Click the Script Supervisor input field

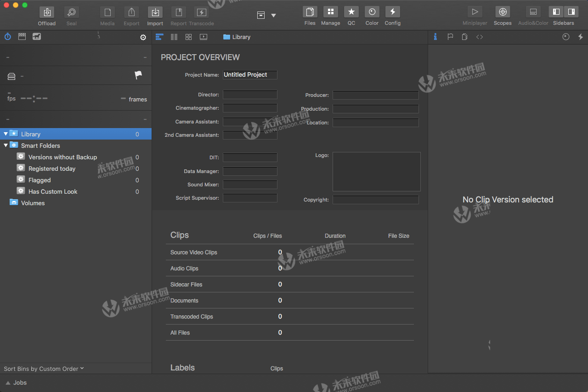point(250,198)
